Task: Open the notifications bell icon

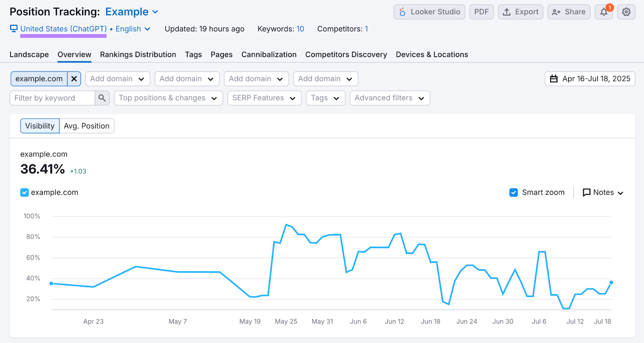Action: 604,12
